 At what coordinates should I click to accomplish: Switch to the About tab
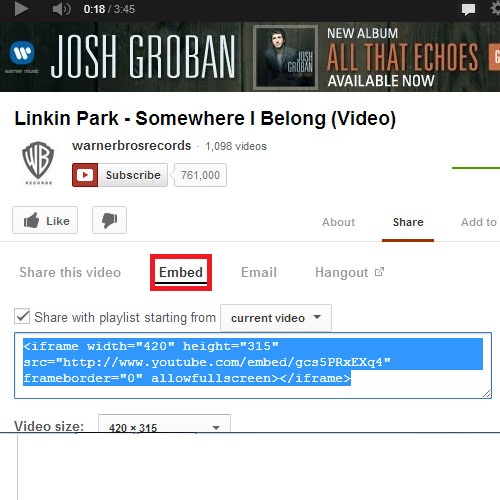pyautogui.click(x=338, y=222)
